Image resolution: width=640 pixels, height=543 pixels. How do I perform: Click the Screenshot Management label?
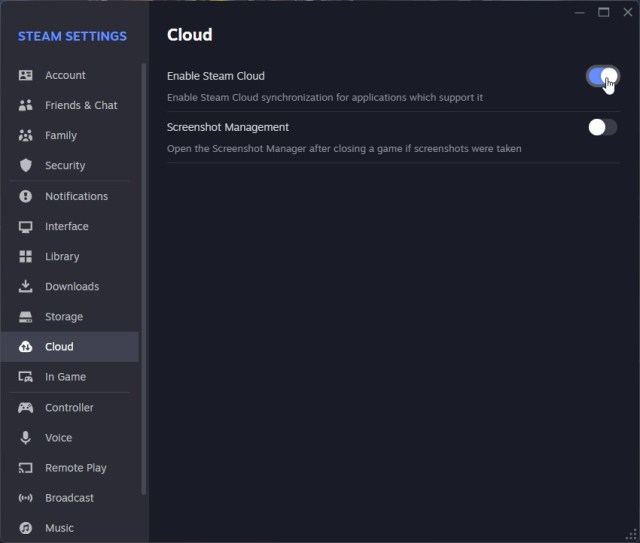pyautogui.click(x=228, y=127)
